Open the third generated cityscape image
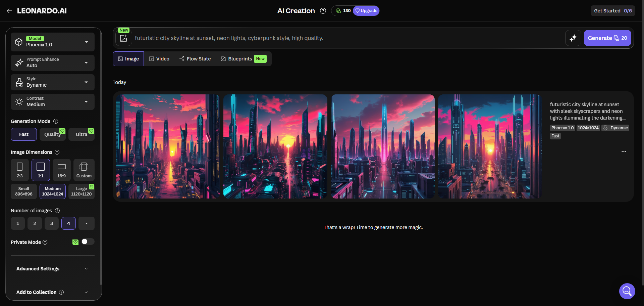The height and width of the screenshot is (306, 644). tap(383, 146)
